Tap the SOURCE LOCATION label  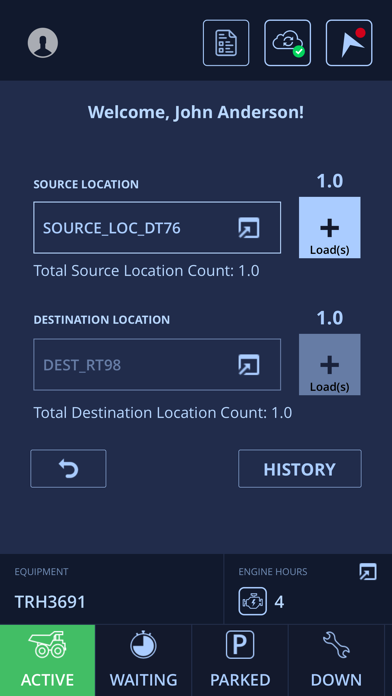coord(86,184)
